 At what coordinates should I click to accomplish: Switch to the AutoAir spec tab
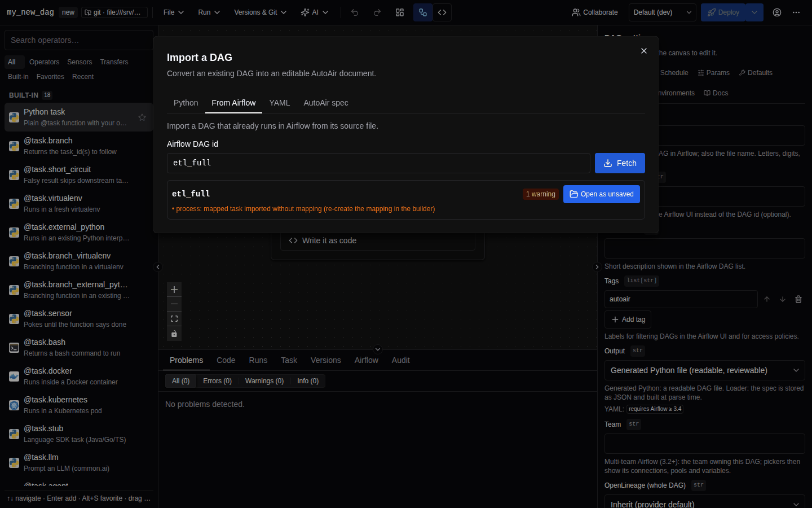tap(326, 103)
